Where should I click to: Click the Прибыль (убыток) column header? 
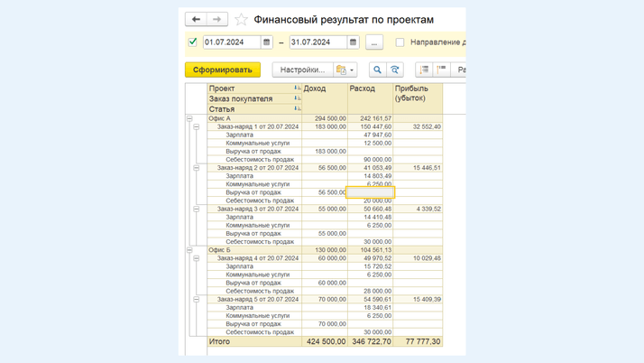(x=418, y=98)
